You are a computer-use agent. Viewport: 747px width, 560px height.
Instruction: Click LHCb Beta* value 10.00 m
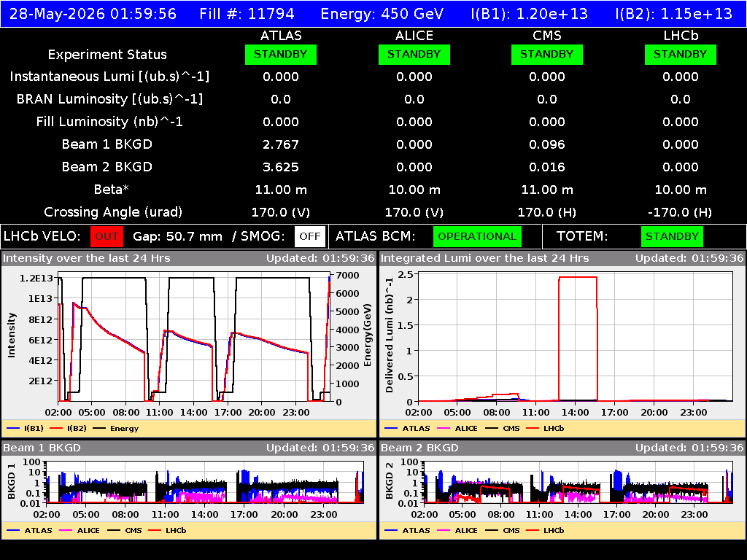681,190
